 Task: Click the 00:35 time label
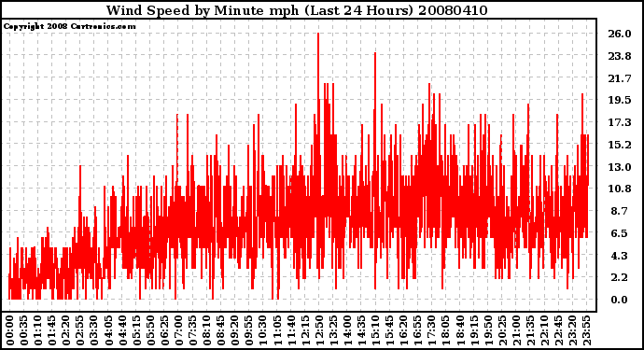[23, 330]
